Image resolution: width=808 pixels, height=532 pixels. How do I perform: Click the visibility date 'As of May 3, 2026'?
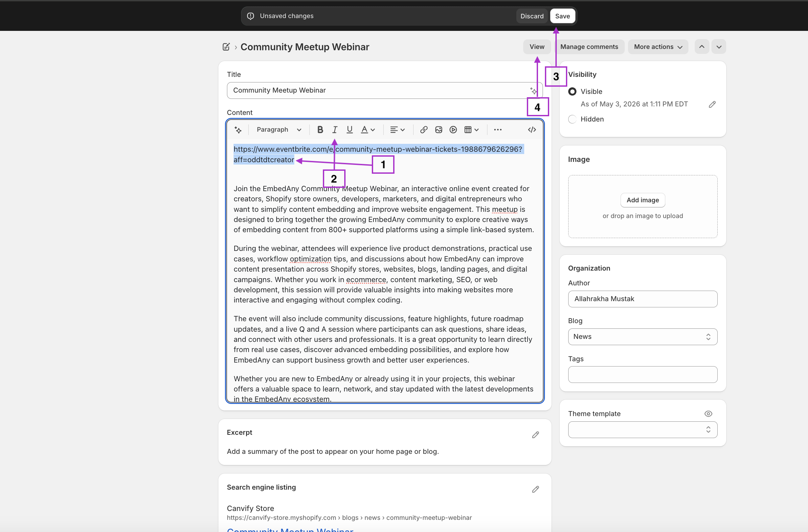pyautogui.click(x=634, y=104)
